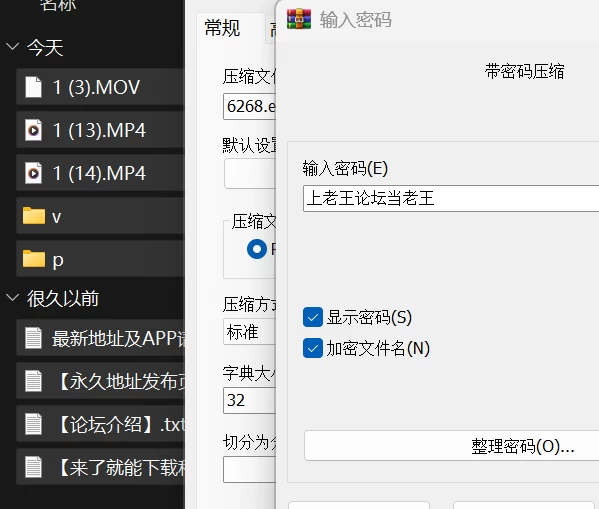Click the WinRAR icon in the password dialog title
Viewport: 599px width, 509px height.
coord(299,19)
